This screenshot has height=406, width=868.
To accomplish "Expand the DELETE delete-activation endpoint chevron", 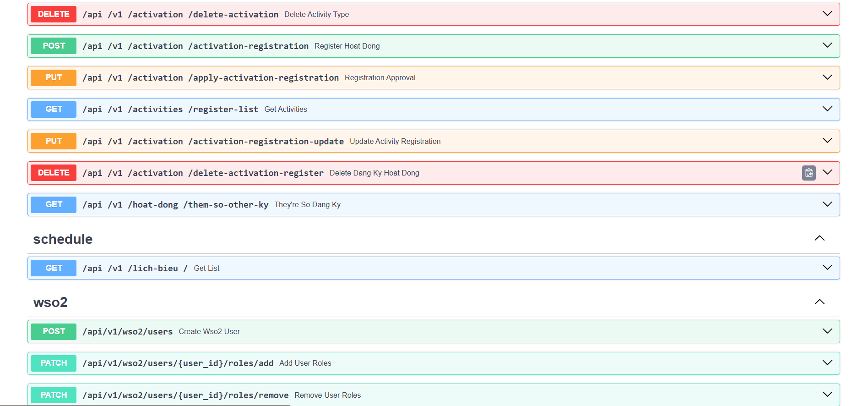I will tap(827, 14).
